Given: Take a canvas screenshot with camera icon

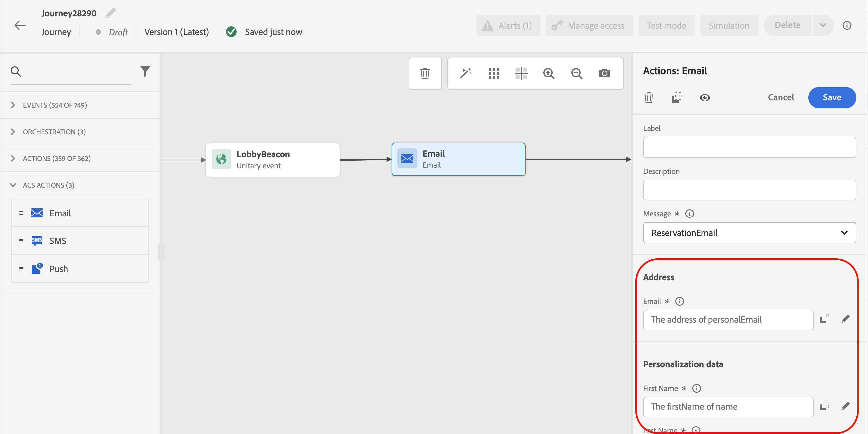Looking at the screenshot, I should click(x=604, y=73).
